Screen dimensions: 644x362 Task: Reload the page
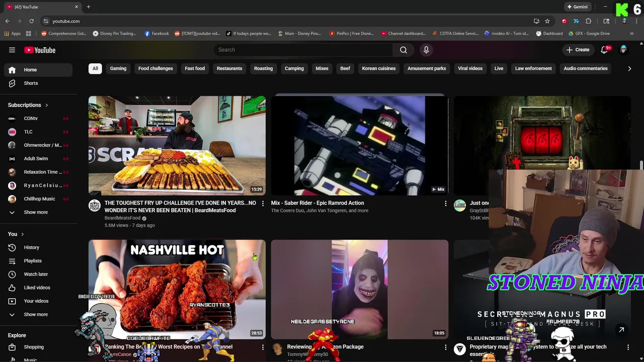pyautogui.click(x=31, y=21)
